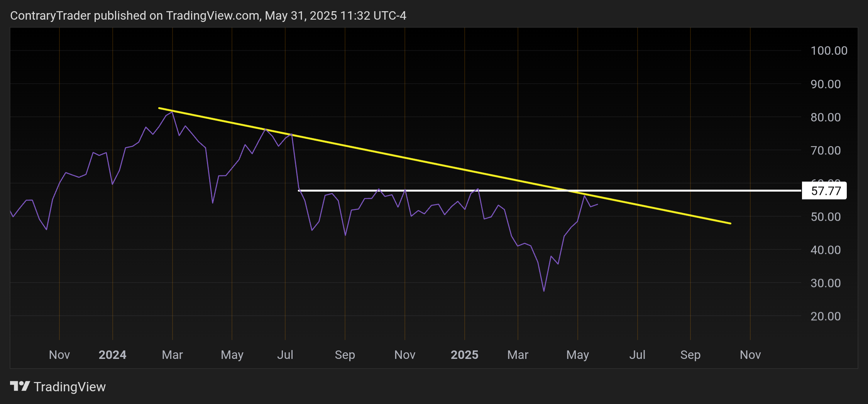
Task: Click the 80.00 price axis label
Action: pyautogui.click(x=826, y=117)
